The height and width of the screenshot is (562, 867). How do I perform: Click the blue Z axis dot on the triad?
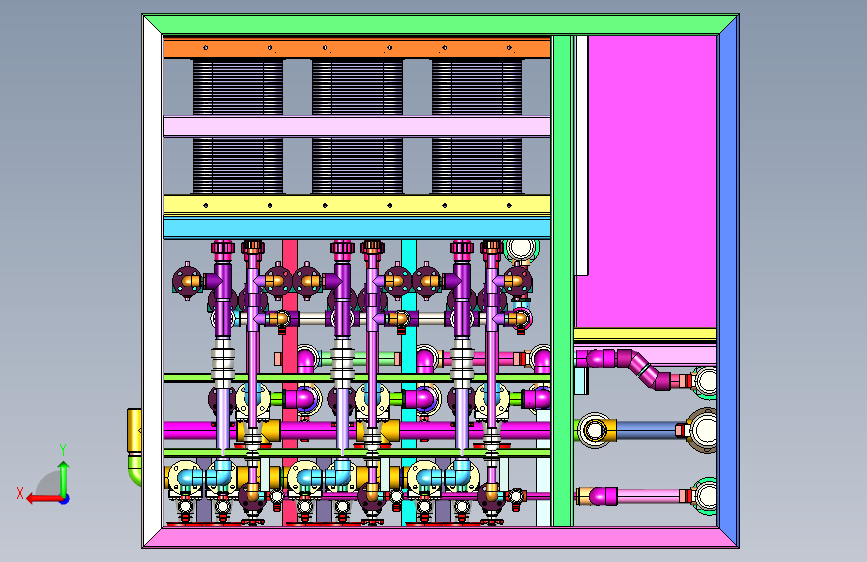coord(65,499)
